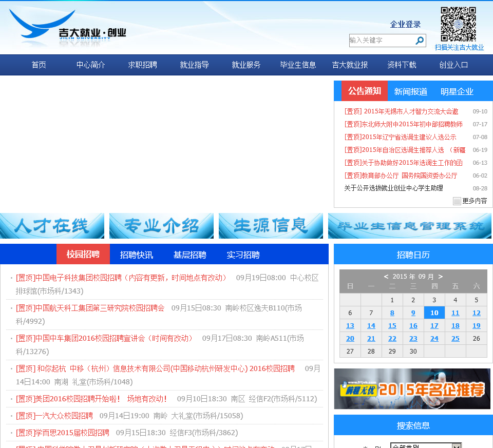This screenshot has height=448, width=493.
Task: Click the 专业介绍 banner
Action: [161, 226]
